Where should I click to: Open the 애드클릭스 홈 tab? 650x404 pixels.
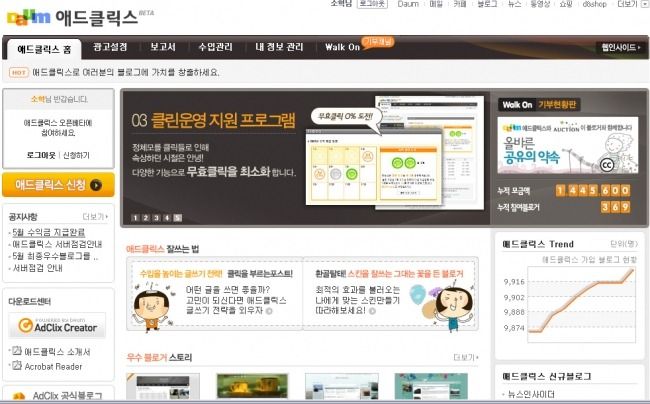[x=44, y=50]
